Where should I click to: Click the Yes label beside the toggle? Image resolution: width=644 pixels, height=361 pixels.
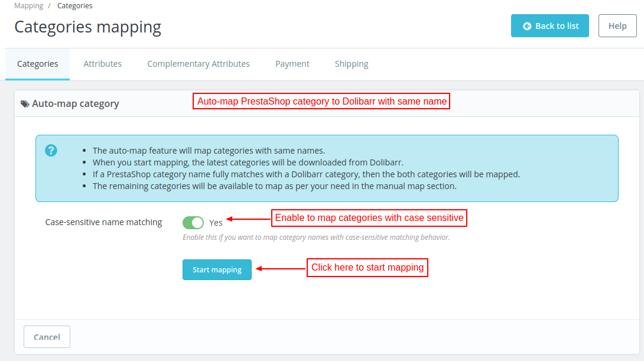pyautogui.click(x=216, y=223)
